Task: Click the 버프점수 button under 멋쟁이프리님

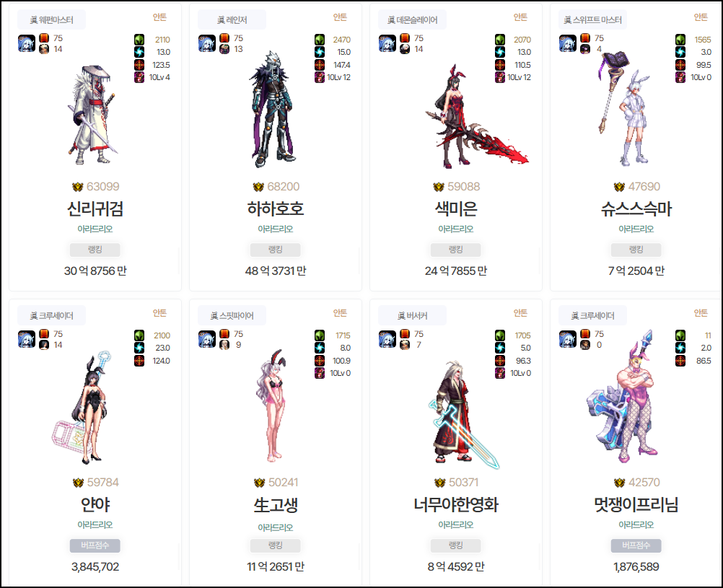Action: (x=636, y=545)
